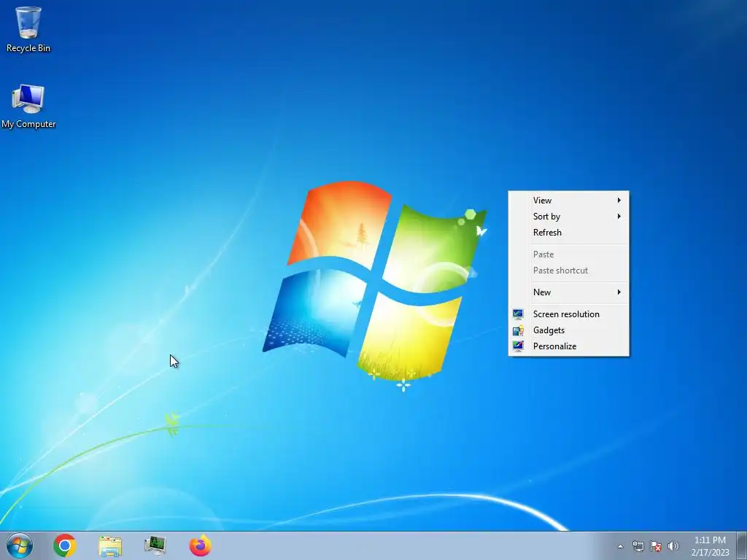747x560 pixels.
Task: Open the monitor app pinned to taskbar
Action: coord(155,545)
